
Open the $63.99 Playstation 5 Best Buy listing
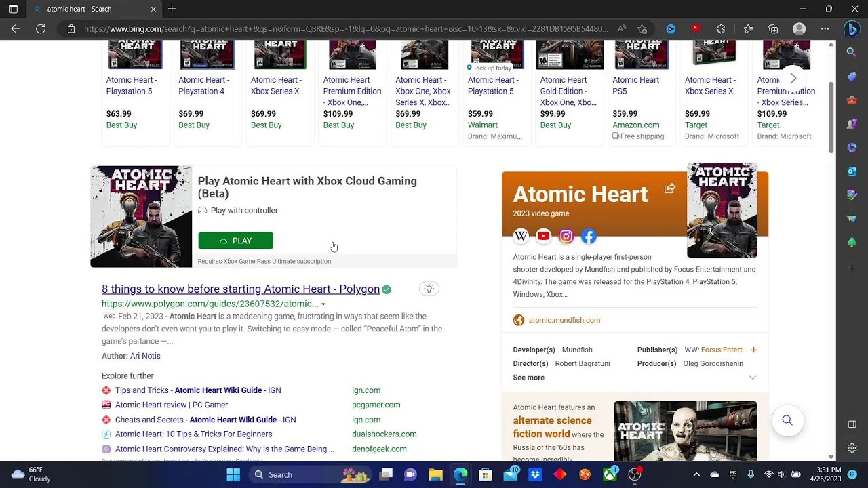pyautogui.click(x=136, y=91)
